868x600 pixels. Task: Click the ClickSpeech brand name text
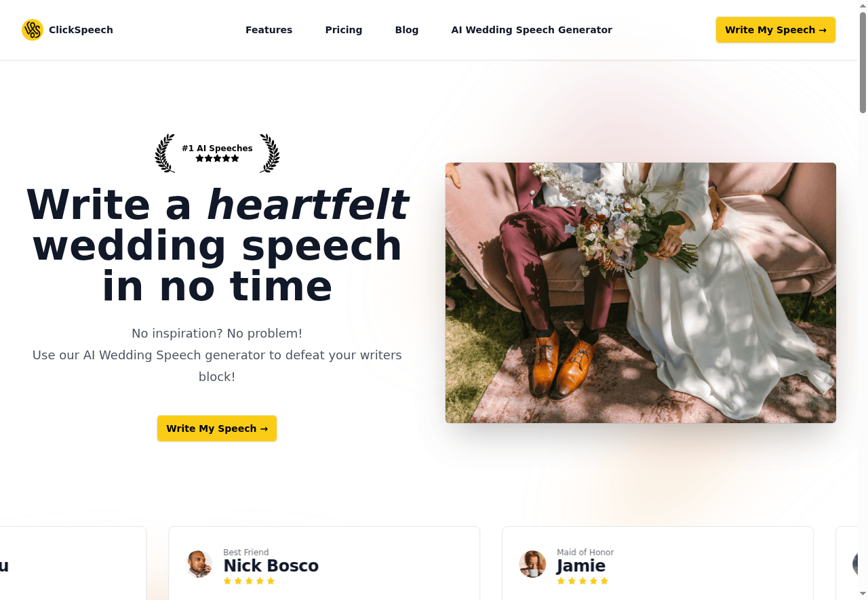coord(81,30)
